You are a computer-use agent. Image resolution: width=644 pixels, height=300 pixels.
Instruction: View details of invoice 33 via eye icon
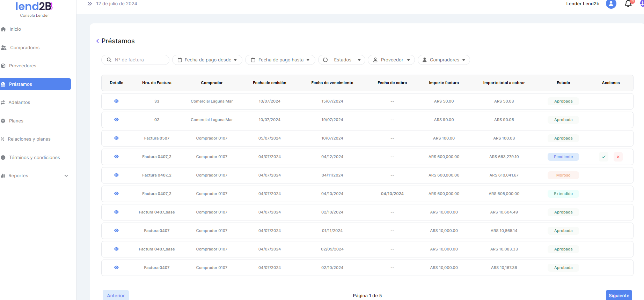tap(116, 101)
